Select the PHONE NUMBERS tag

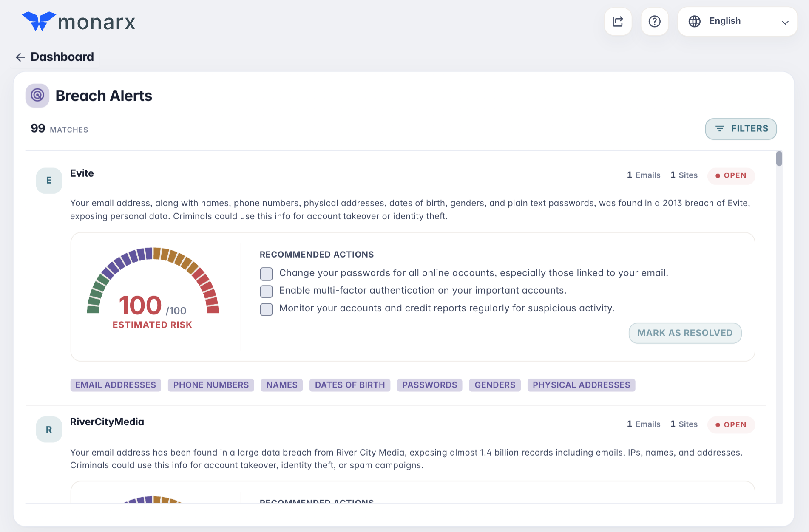point(211,385)
